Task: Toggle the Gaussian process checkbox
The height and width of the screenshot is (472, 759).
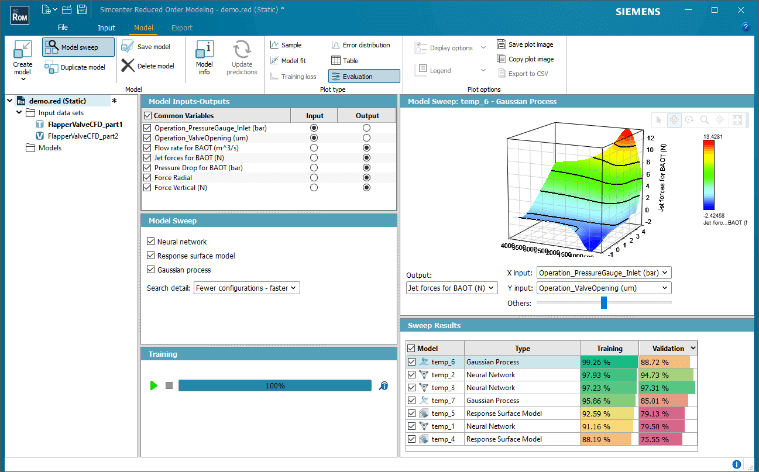Action: [151, 269]
